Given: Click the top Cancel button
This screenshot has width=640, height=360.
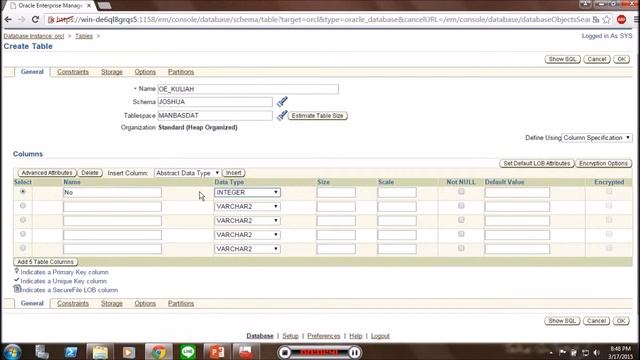Looking at the screenshot, I should [x=597, y=59].
